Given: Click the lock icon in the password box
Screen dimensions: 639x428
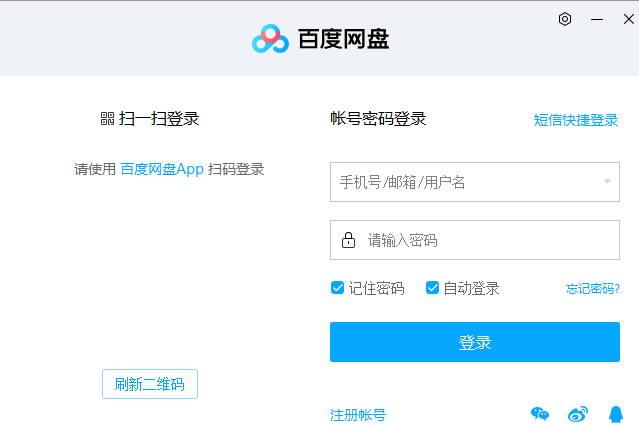Looking at the screenshot, I should [x=348, y=240].
